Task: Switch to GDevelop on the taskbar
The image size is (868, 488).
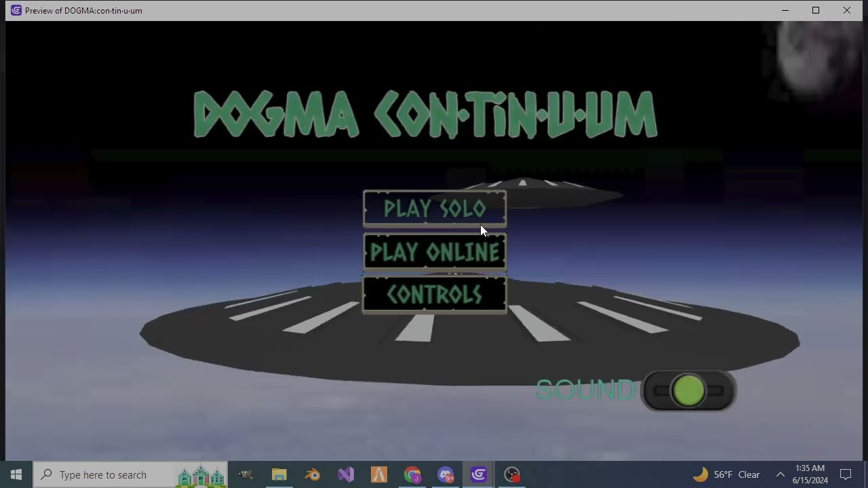Action: tap(479, 474)
